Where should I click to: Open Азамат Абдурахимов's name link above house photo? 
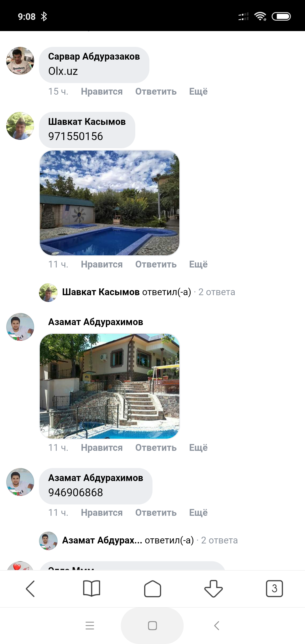tap(95, 322)
